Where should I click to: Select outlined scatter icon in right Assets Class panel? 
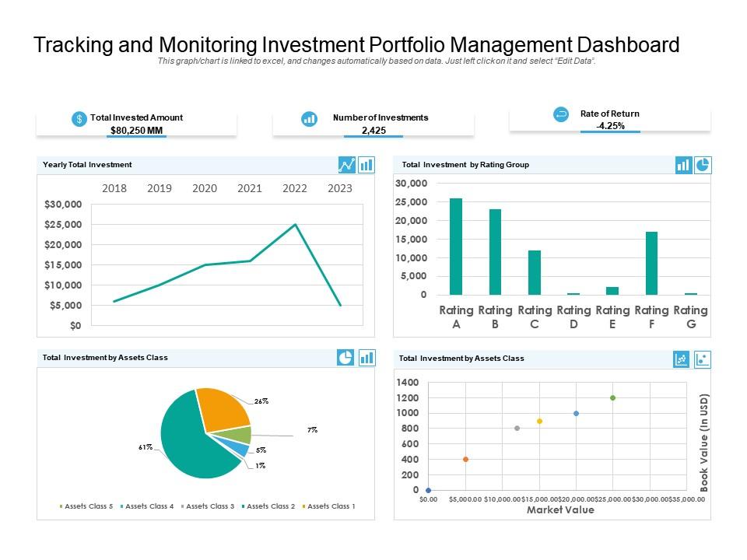point(702,359)
